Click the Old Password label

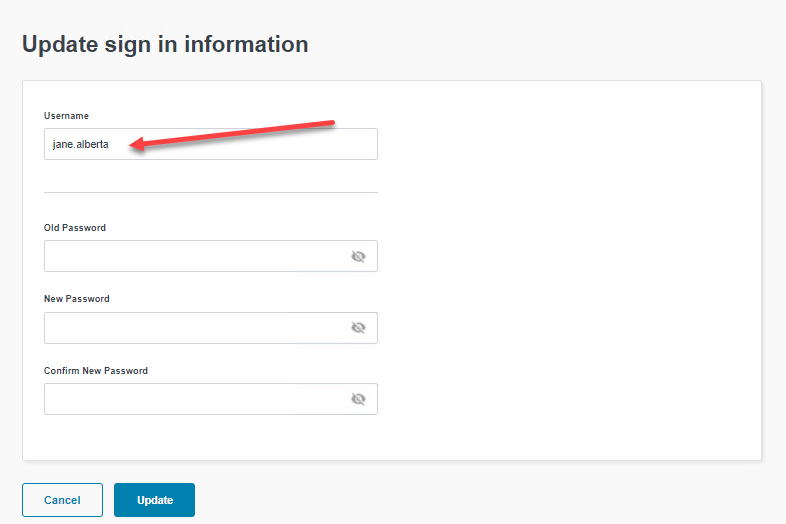tap(75, 228)
